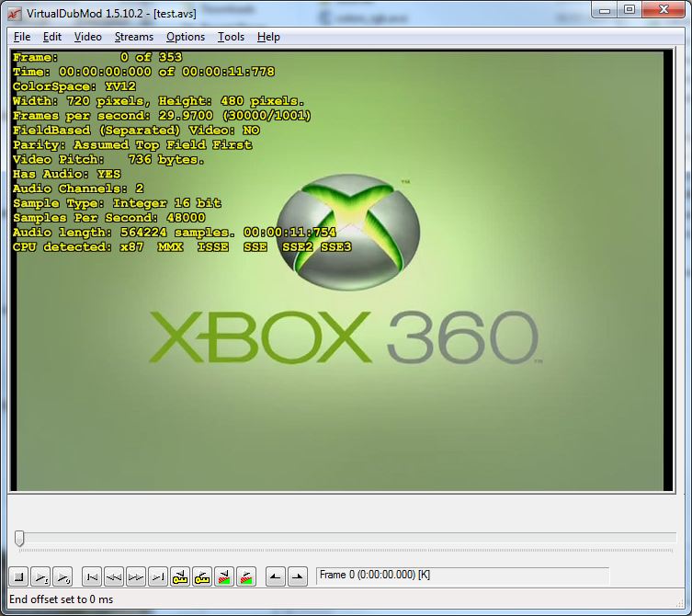Screen dimensions: 692x616
Task: Open the Options menu
Action: tap(186, 37)
